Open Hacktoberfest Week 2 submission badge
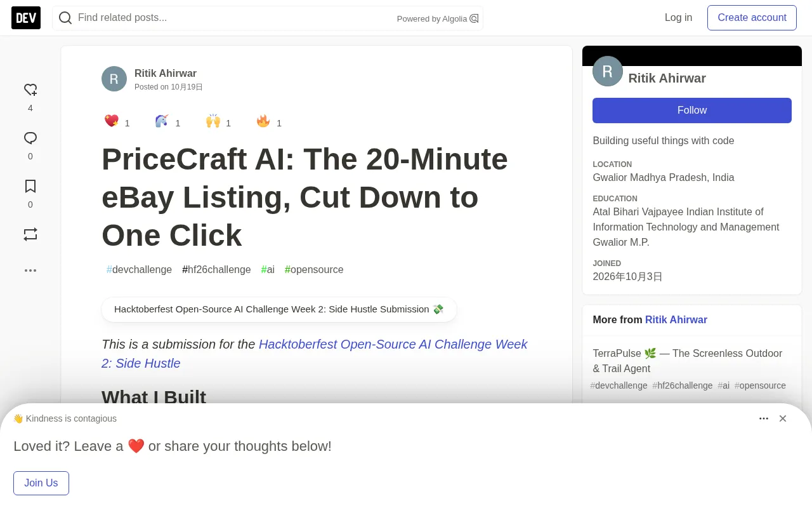812x508 pixels. click(x=279, y=309)
